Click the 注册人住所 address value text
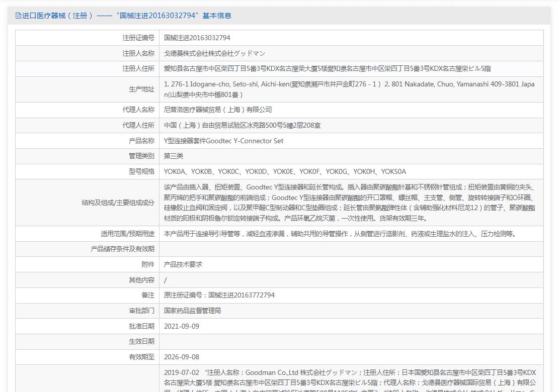 click(x=327, y=68)
